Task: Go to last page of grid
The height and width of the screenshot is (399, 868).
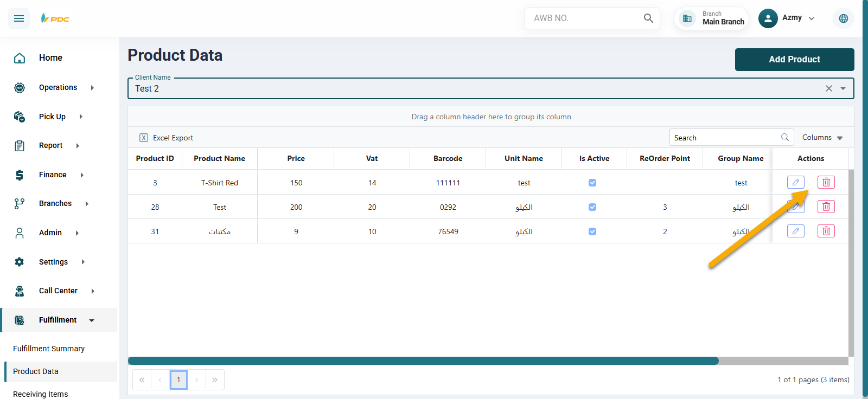Action: click(x=215, y=379)
